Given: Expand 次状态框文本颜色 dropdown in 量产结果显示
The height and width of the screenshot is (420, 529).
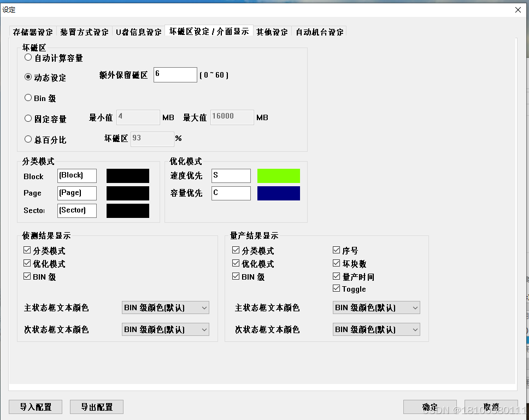Looking at the screenshot, I should [376, 329].
